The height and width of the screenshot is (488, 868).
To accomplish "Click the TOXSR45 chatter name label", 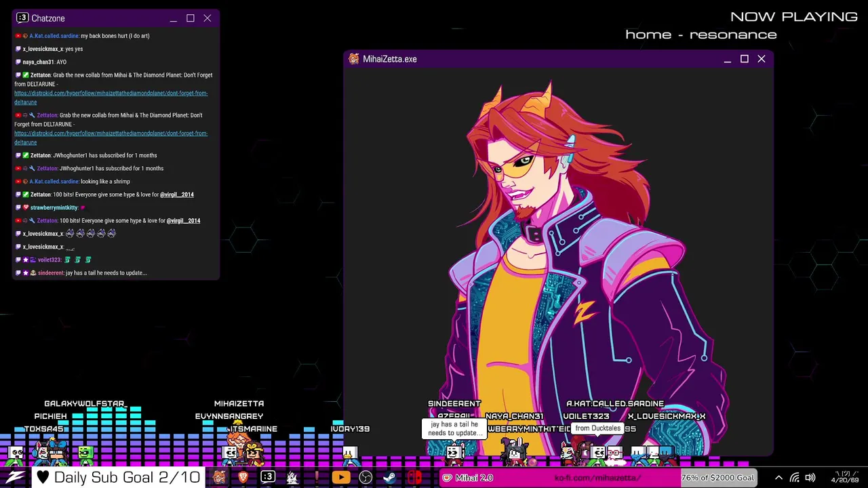I will [43, 429].
